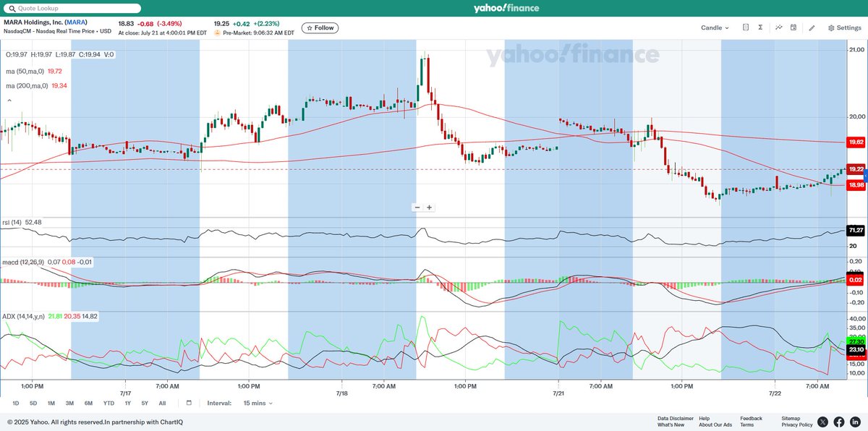Screen dimensions: 868x431
Task: Click the chart events line icon
Action: click(x=779, y=27)
